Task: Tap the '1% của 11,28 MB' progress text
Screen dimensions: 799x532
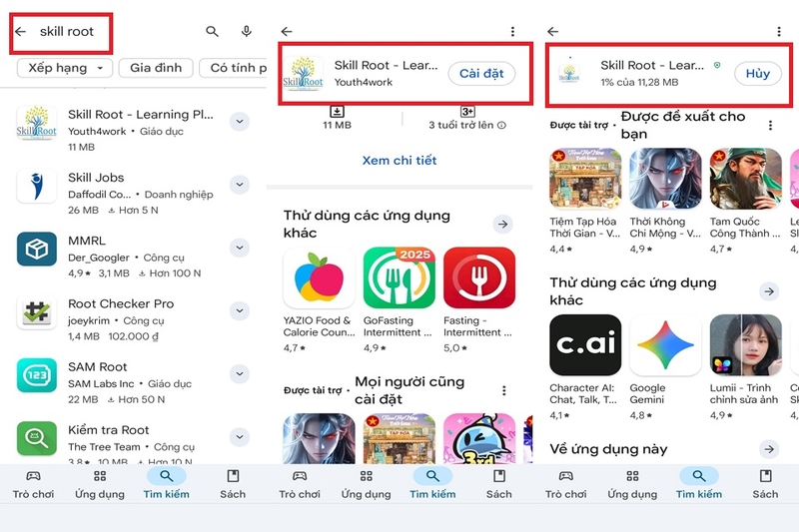Action: (x=639, y=82)
